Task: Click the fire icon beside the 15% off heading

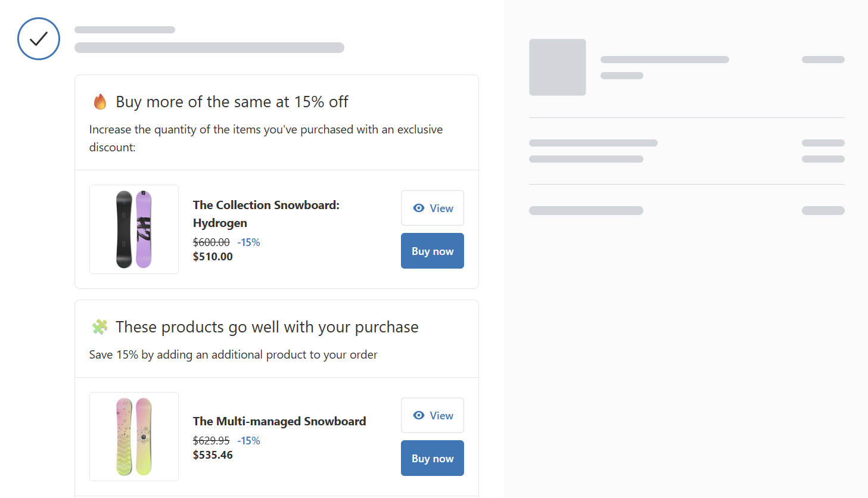Action: (x=100, y=102)
